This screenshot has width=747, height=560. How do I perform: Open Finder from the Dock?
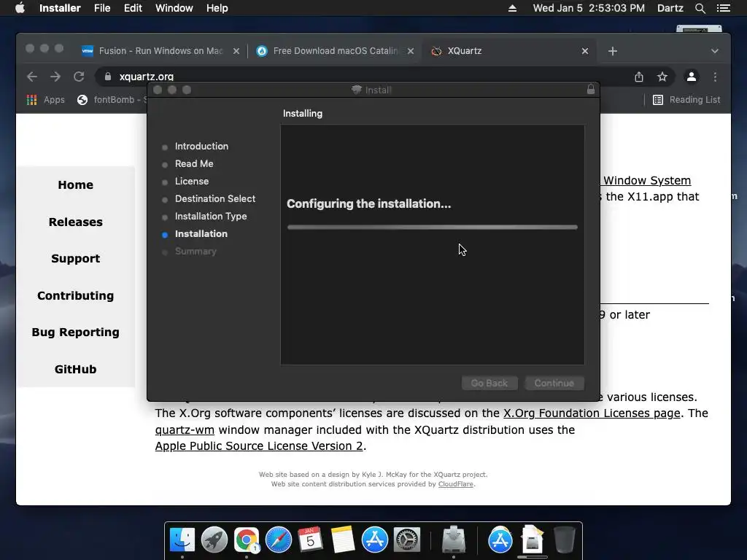pyautogui.click(x=182, y=540)
